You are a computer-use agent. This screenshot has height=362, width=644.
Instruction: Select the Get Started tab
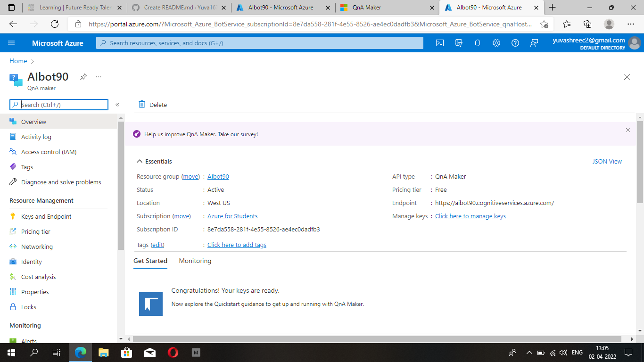(x=150, y=261)
